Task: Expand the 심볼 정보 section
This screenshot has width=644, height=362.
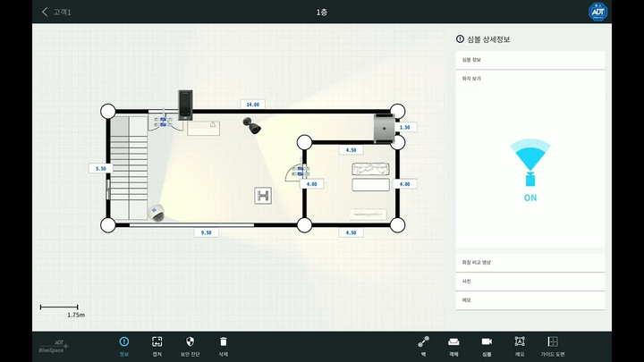Action: pyautogui.click(x=530, y=60)
